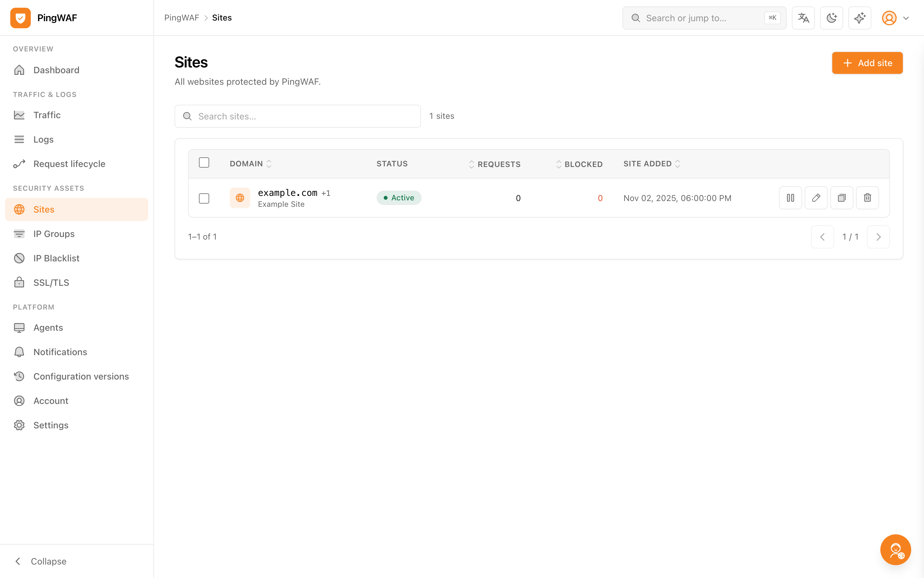This screenshot has width=924, height=578.
Task: Click the Active status badge
Action: coord(398,197)
